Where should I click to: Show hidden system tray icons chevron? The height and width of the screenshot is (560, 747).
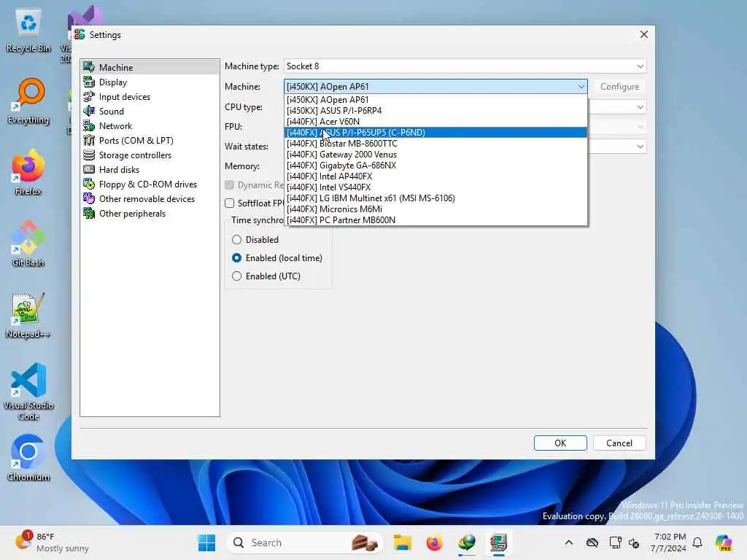pyautogui.click(x=569, y=542)
